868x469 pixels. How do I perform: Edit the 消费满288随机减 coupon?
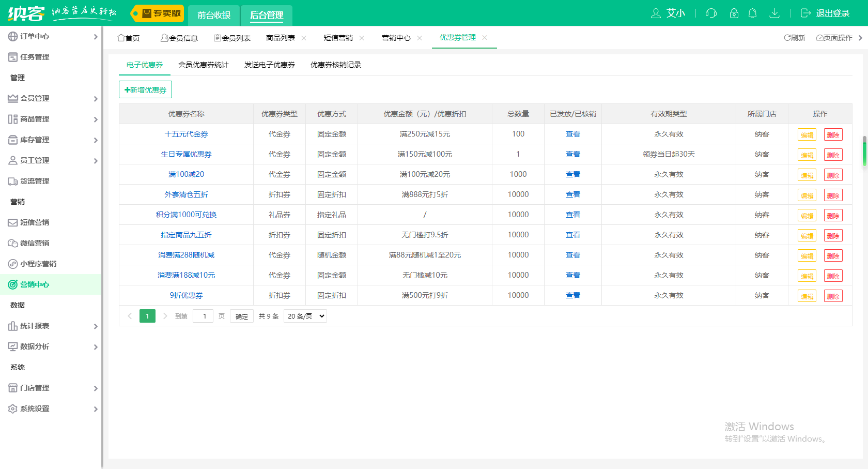[x=807, y=256]
